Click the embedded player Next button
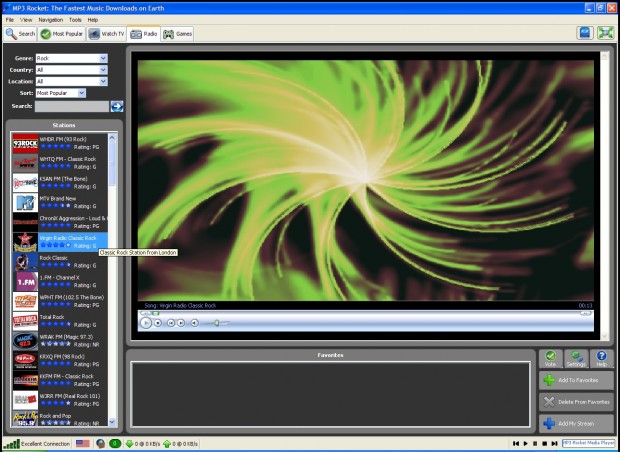Viewport: 620px width, 452px height. 181,323
